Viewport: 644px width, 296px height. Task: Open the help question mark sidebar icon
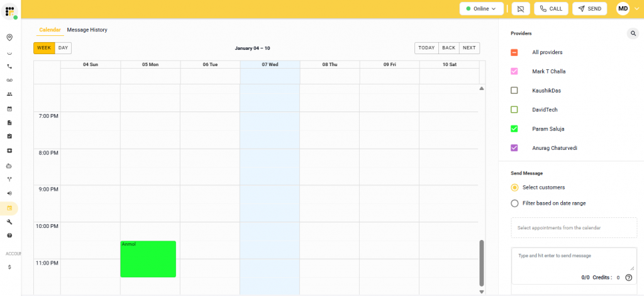pyautogui.click(x=9, y=236)
